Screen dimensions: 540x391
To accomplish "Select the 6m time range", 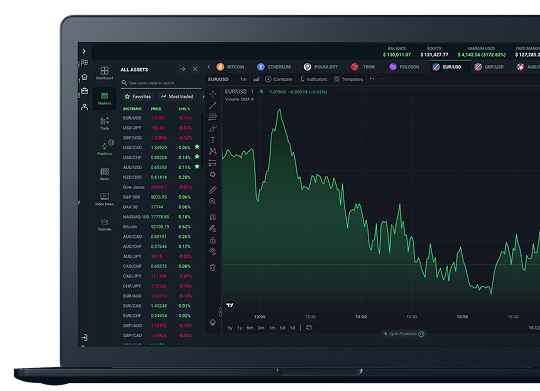I will click(x=250, y=328).
